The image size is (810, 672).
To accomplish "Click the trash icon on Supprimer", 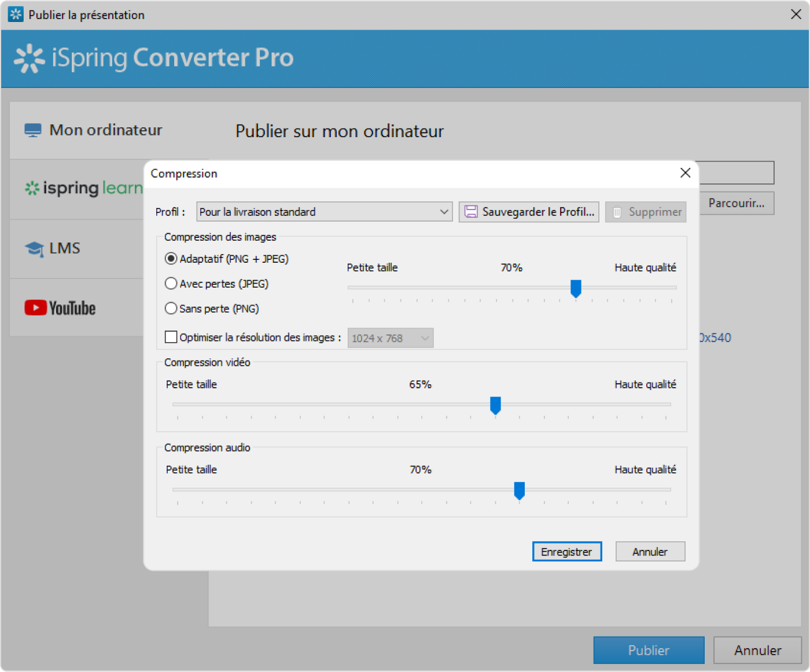I will (x=617, y=212).
